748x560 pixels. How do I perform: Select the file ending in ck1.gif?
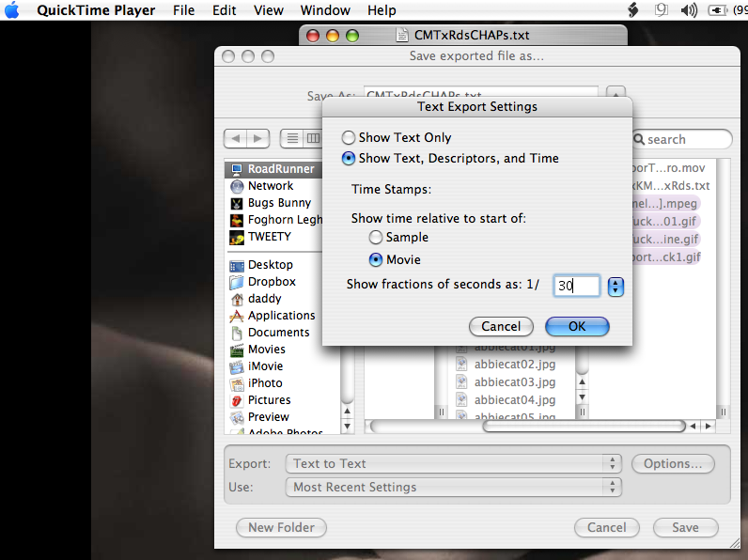666,257
